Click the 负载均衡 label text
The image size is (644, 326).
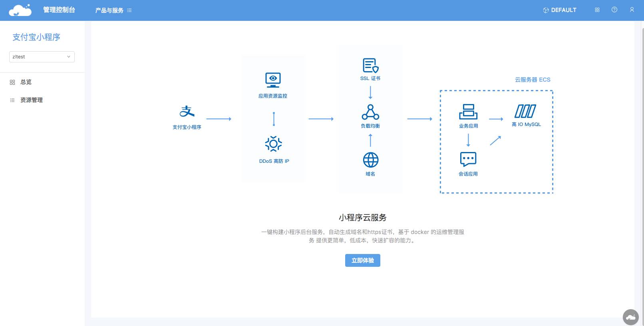[x=370, y=126]
